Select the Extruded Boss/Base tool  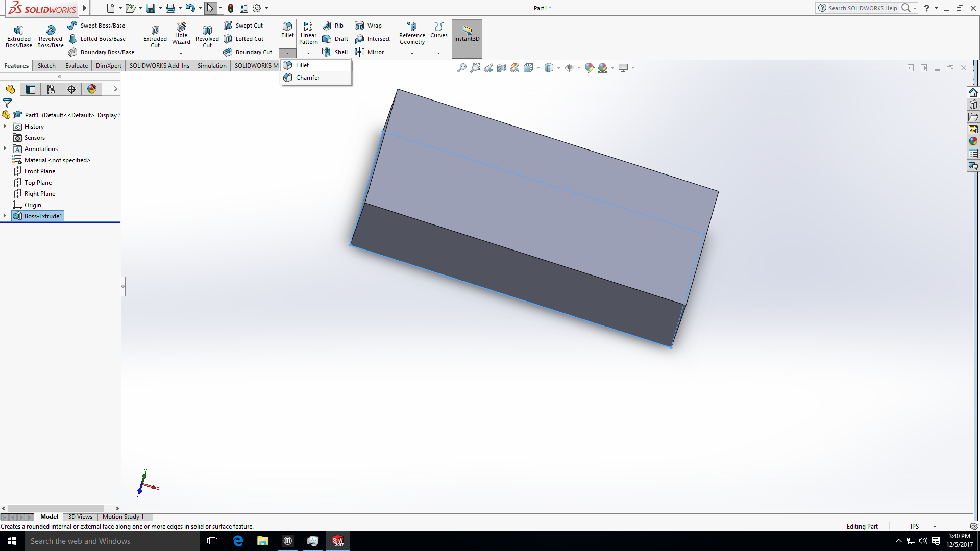18,35
